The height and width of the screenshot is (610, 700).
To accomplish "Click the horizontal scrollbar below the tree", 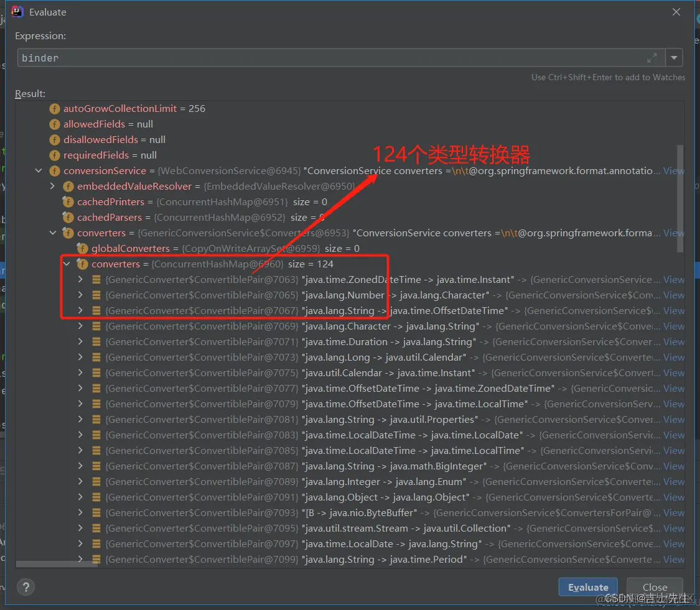I will (x=57, y=565).
